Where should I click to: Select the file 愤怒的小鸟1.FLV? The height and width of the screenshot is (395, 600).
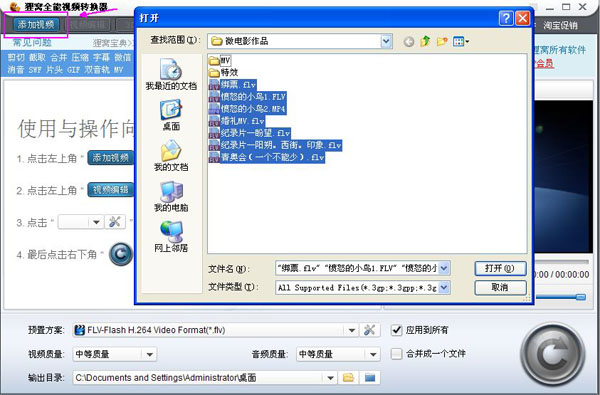tap(248, 96)
